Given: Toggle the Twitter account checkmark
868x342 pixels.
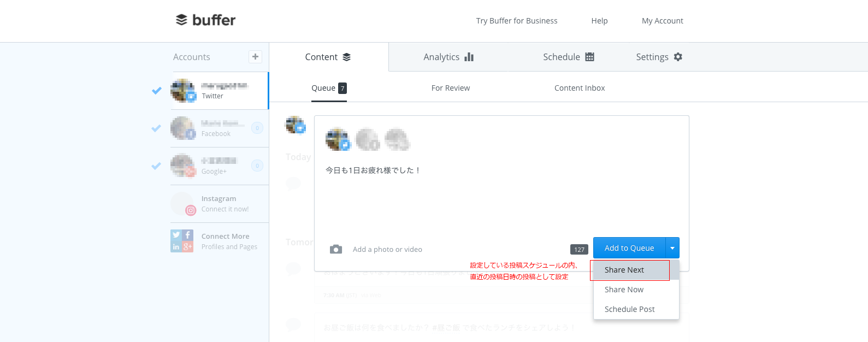Looking at the screenshot, I should point(157,91).
